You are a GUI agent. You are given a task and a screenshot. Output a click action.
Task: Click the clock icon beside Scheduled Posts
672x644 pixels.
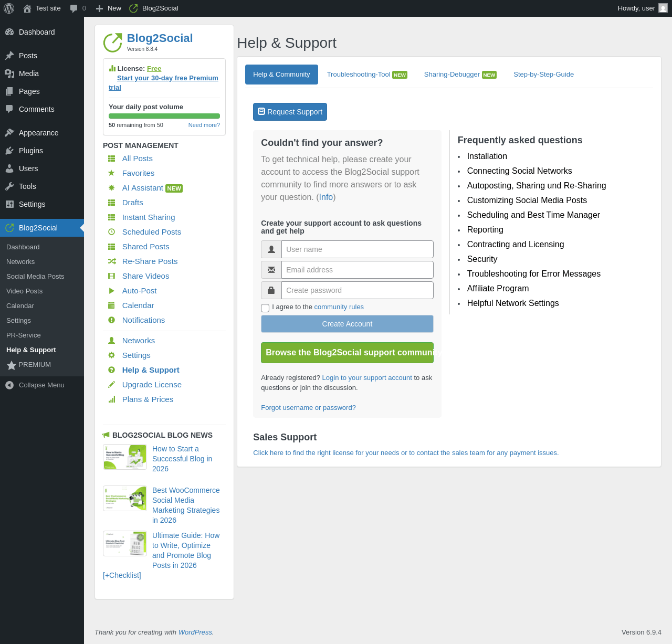pyautogui.click(x=111, y=232)
